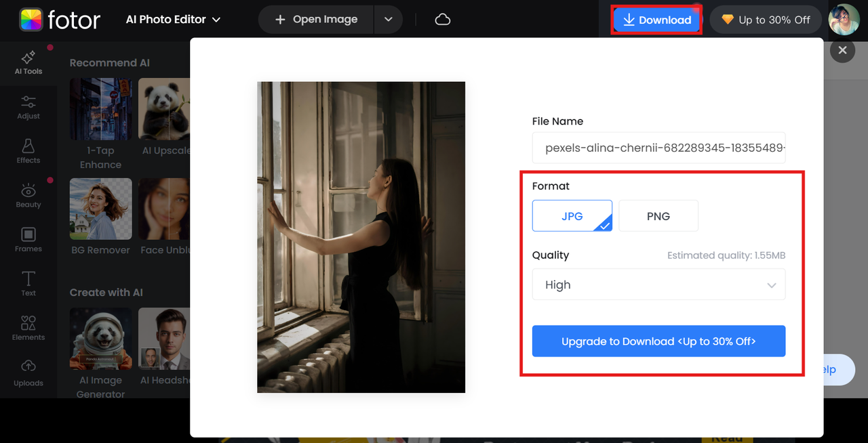Select the AI Upscaler panda thumbnail
868x443 pixels.
(x=164, y=108)
